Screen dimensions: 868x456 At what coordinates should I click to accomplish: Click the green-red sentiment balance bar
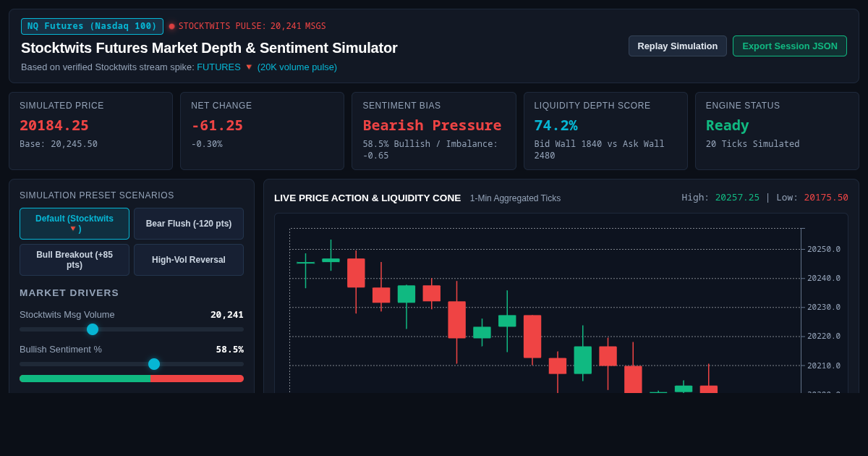click(132, 379)
